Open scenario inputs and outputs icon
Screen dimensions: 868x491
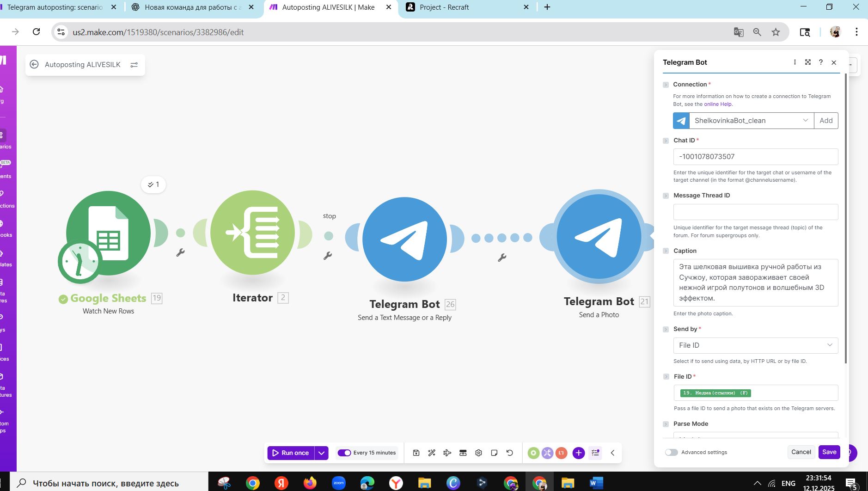[463, 453]
